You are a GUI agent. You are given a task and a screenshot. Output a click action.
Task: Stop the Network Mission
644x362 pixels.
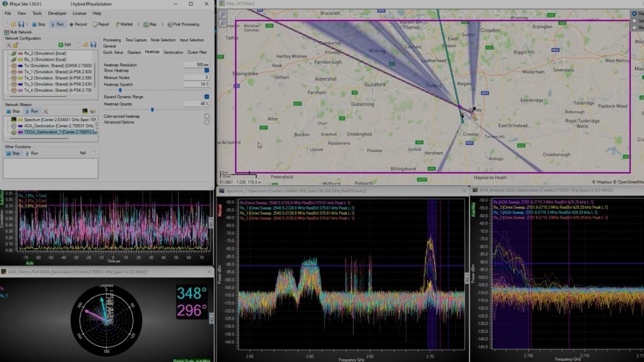click(13, 111)
